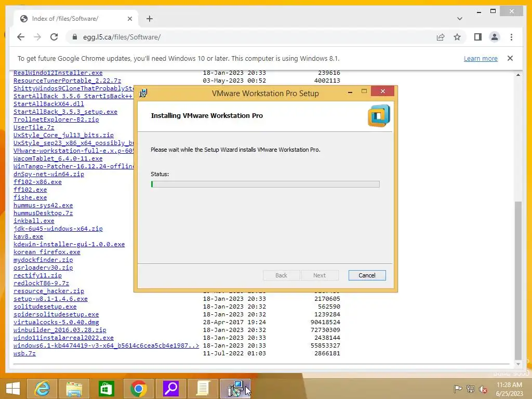This screenshot has height=399, width=532.
Task: Click the VMware Workstation logo in setup
Action: [379, 116]
